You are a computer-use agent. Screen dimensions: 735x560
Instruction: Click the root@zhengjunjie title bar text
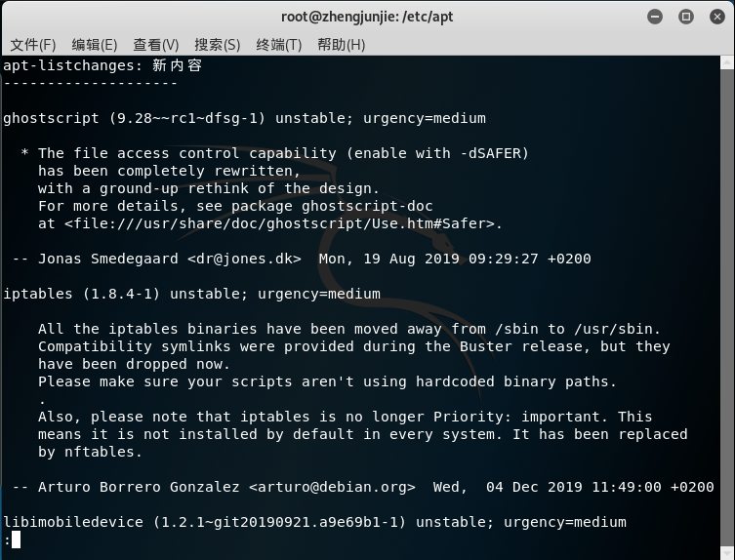coord(367,17)
